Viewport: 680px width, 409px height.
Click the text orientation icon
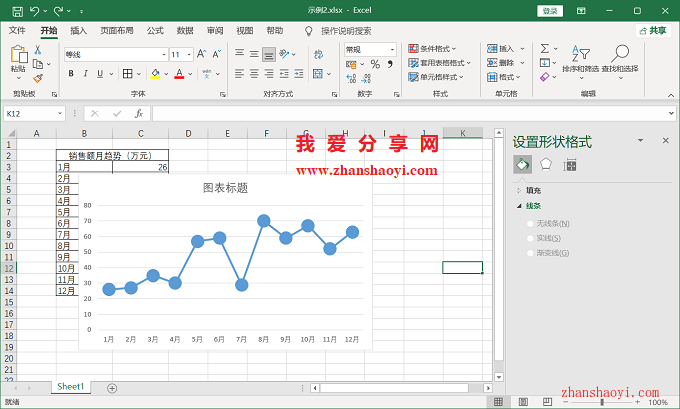[x=284, y=54]
